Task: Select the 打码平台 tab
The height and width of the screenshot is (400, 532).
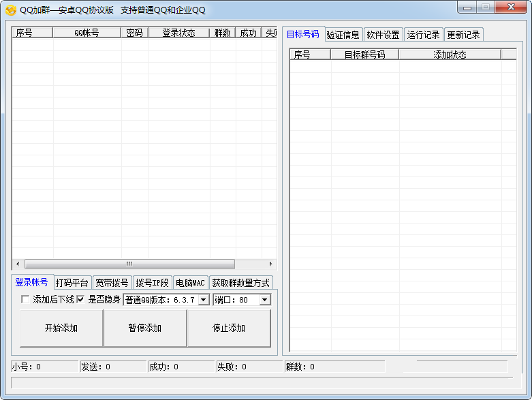Action: pyautogui.click(x=72, y=283)
